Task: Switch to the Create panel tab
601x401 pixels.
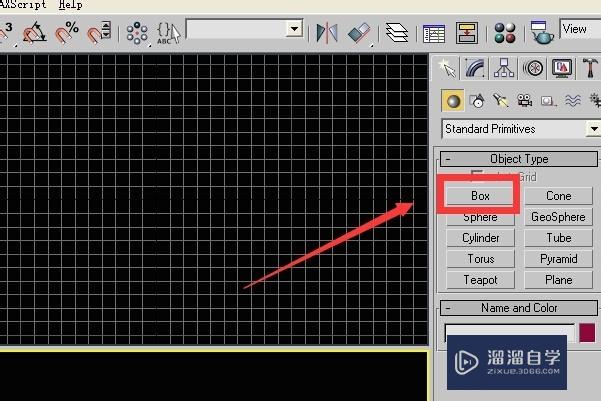Action: tap(448, 69)
